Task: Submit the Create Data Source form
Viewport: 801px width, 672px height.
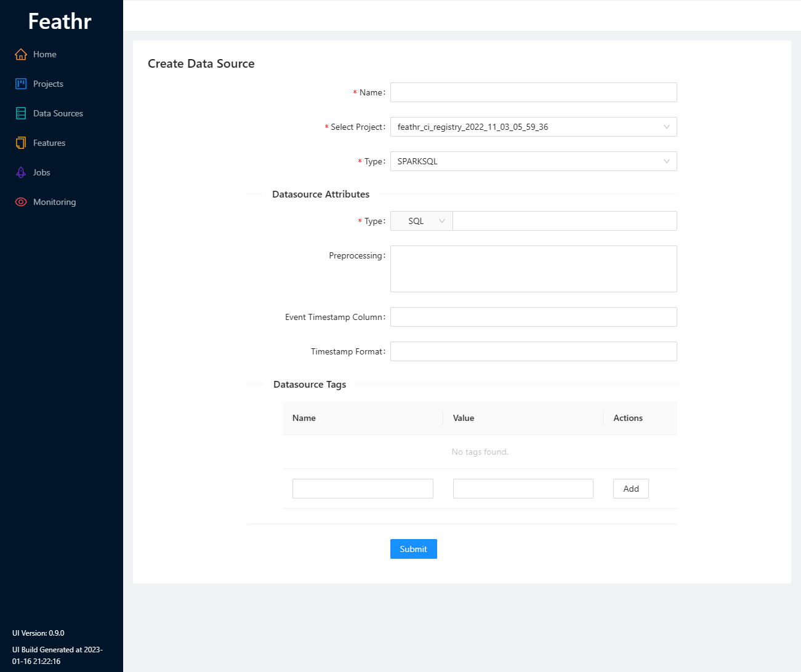Action: tap(414, 549)
